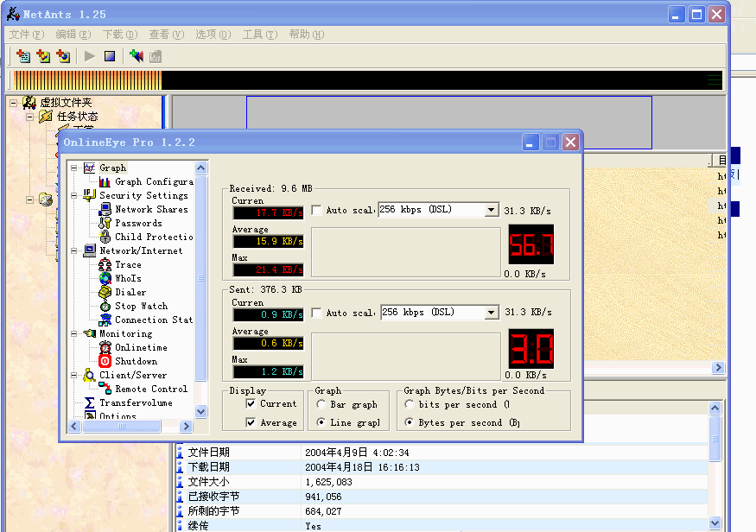Open Connection Statistics item

click(x=154, y=320)
